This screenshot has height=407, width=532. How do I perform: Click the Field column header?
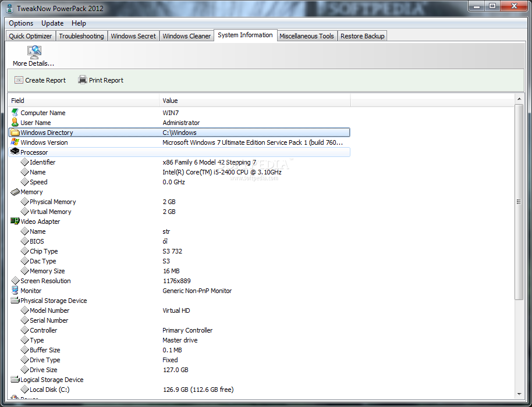84,101
